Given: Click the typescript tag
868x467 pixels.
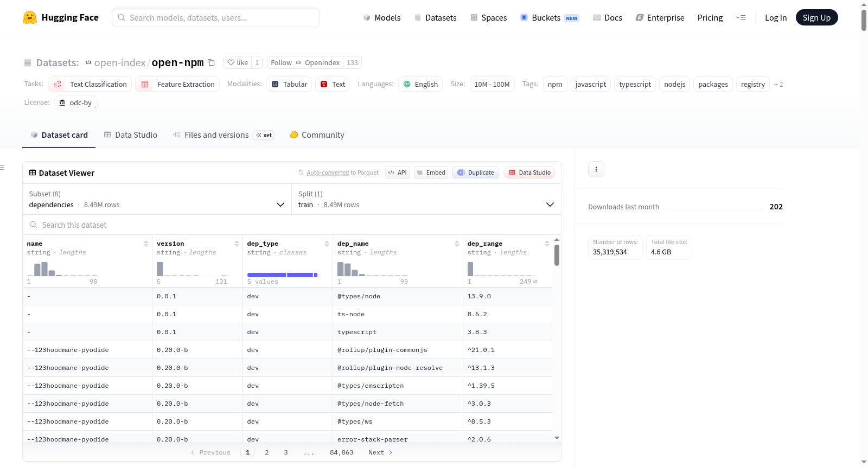Looking at the screenshot, I should tap(635, 84).
